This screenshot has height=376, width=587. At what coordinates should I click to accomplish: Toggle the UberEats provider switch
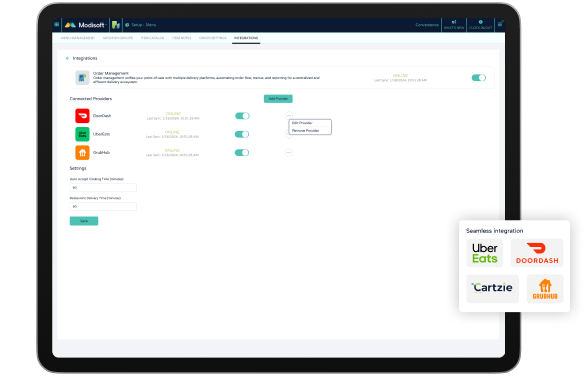point(242,134)
